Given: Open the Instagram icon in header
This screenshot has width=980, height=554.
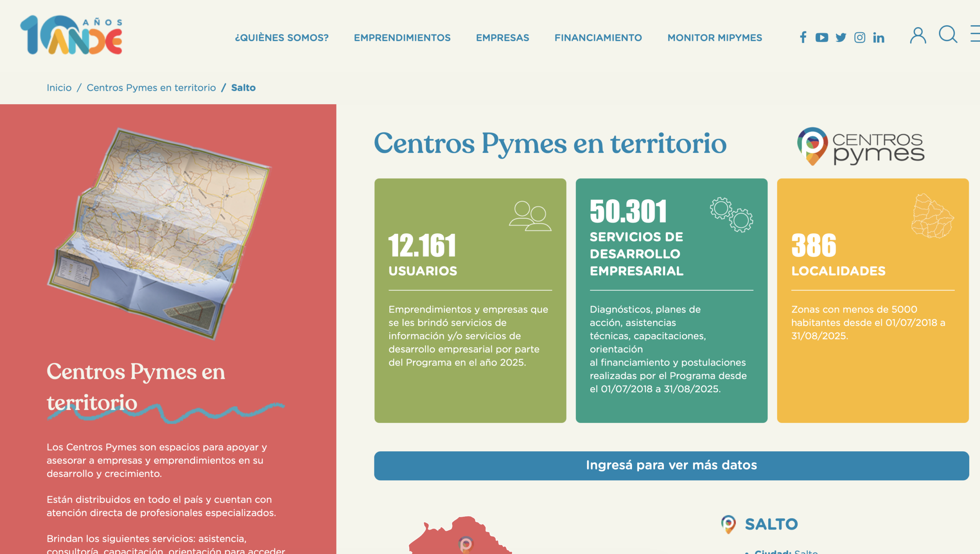Looking at the screenshot, I should click(x=859, y=38).
